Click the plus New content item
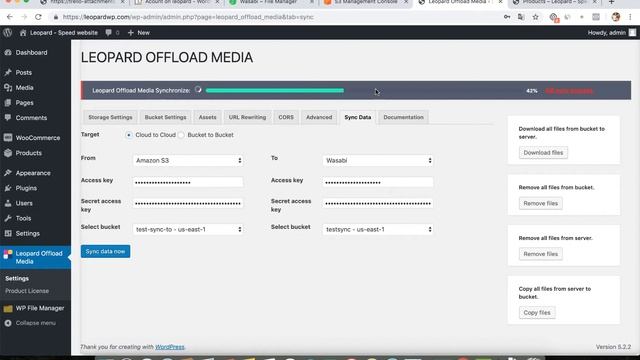Image resolution: width=640 pixels, height=360 pixels. 139,33
